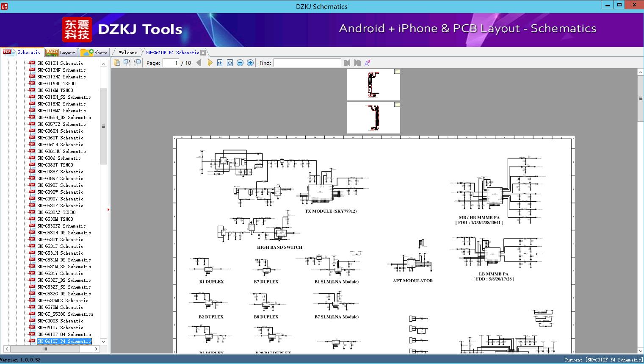Screen dimensions: 644x364
Task: Select SM-G610F 04 Schematic entry
Action: (x=64, y=334)
